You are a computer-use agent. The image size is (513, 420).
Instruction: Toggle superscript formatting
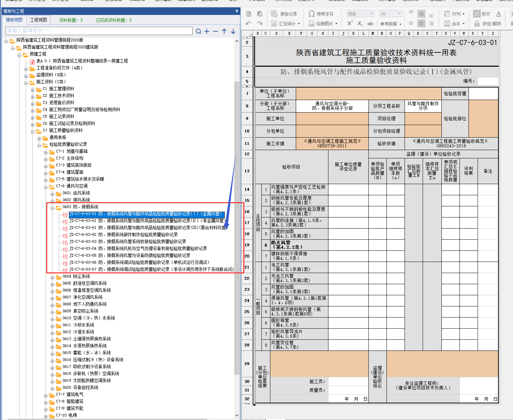pos(350,24)
